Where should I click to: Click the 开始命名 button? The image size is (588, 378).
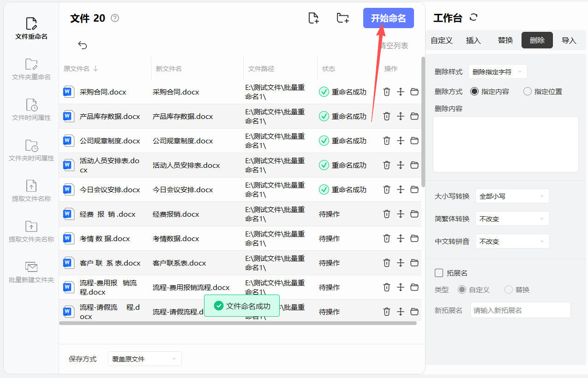tap(388, 18)
